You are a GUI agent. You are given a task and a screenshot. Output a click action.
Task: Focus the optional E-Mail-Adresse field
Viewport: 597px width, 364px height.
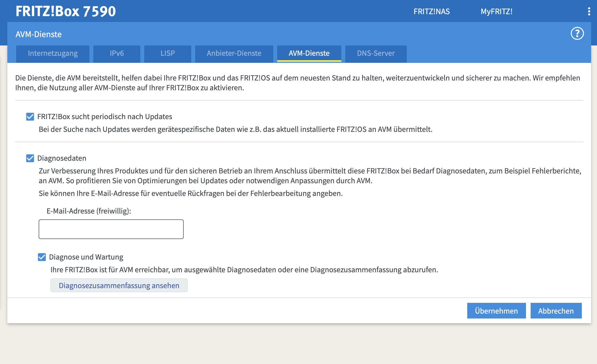(111, 229)
